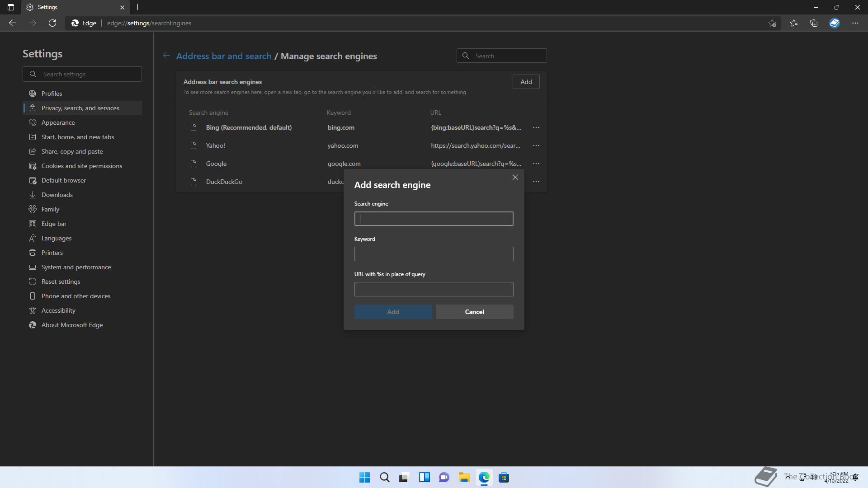
Task: Open taskbar Search icon
Action: tap(384, 478)
